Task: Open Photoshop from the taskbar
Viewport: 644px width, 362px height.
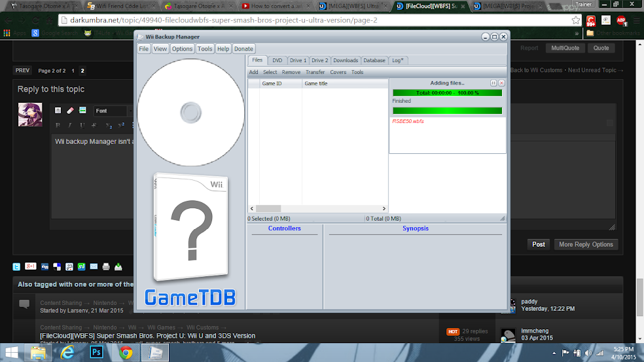Action: 96,353
